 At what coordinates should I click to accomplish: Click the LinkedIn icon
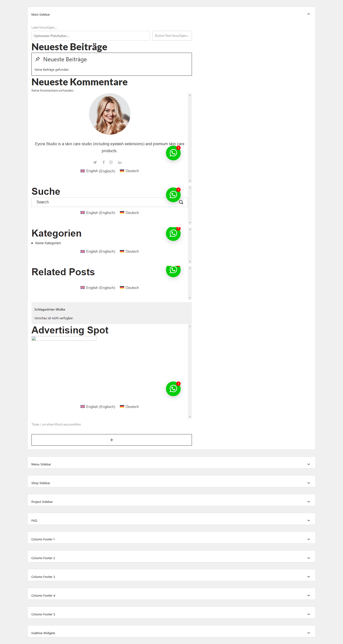(120, 163)
